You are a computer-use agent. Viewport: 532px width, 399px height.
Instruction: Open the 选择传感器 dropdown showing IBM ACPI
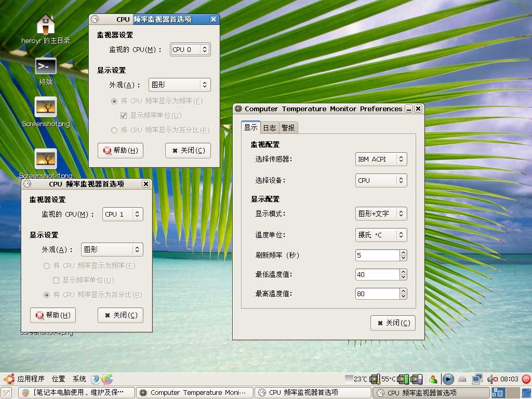tap(381, 159)
